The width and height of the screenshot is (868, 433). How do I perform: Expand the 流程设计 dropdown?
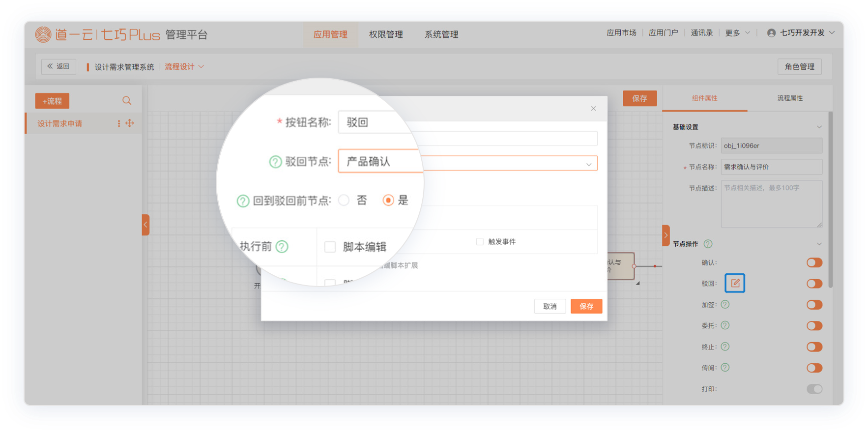point(184,67)
